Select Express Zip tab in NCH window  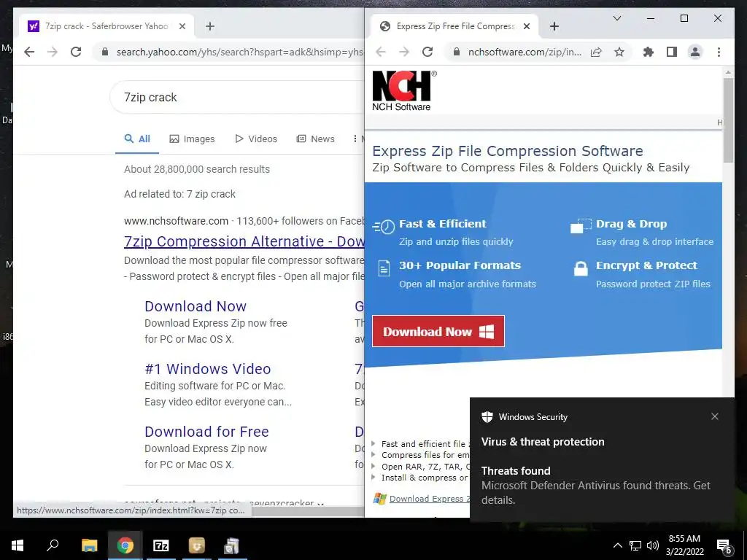pyautogui.click(x=455, y=26)
